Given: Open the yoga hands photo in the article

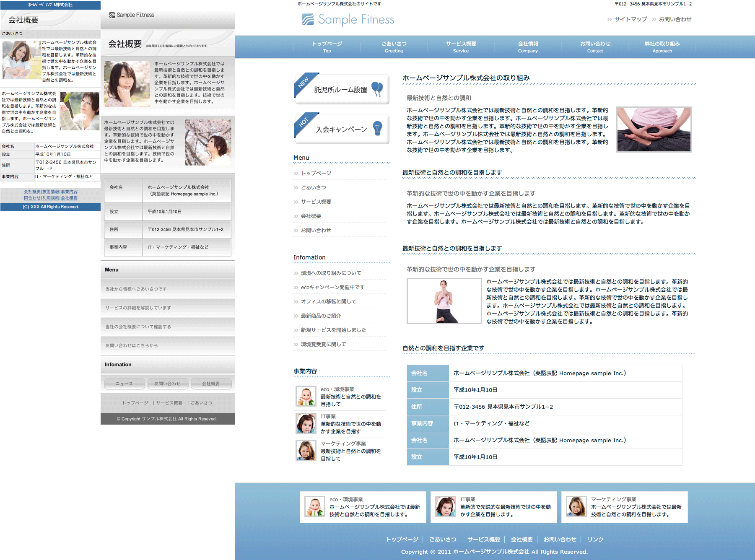Looking at the screenshot, I should click(x=654, y=129).
